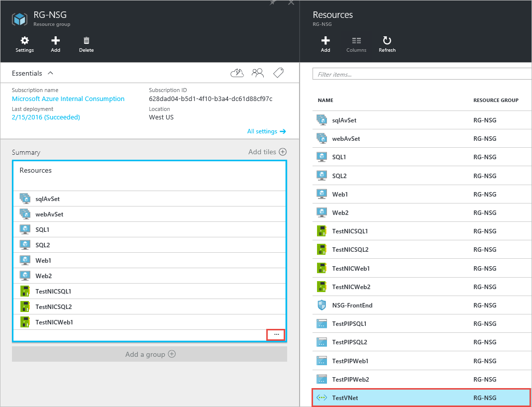Click Web2 virtual machine icon in Resources list
Viewport: 532px width, 407px height.
tap(321, 212)
